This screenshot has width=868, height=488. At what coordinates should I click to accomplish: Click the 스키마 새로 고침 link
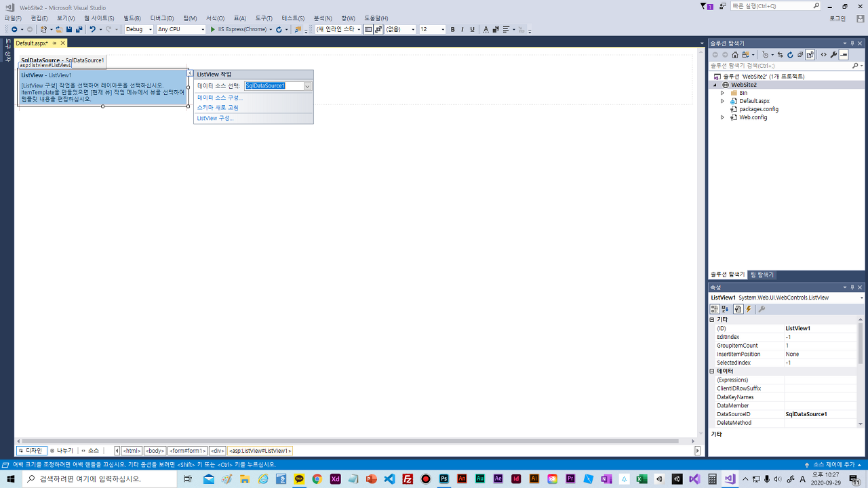click(x=218, y=107)
